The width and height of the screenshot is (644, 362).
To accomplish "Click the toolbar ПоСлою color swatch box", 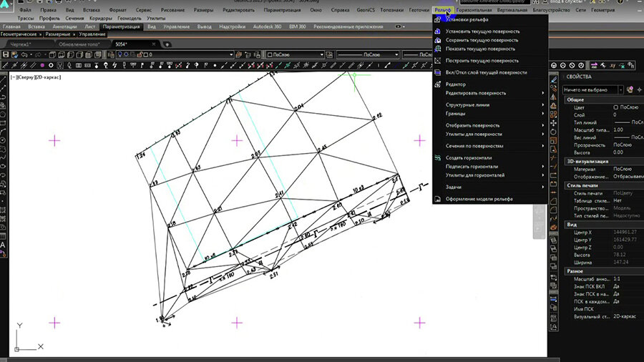I will [270, 54].
